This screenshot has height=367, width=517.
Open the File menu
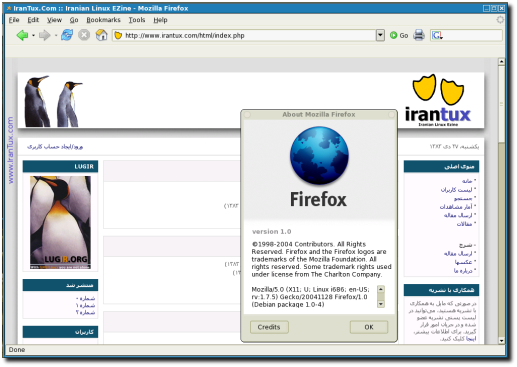click(14, 20)
